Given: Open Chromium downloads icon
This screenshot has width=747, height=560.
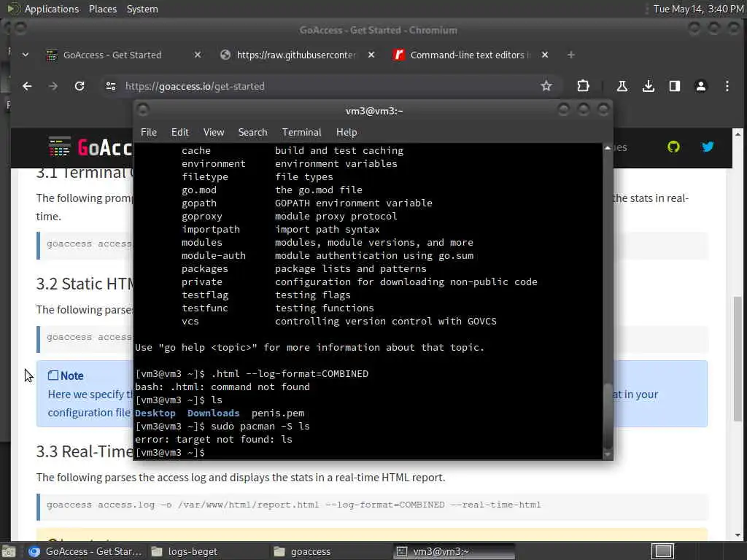Looking at the screenshot, I should 648,86.
